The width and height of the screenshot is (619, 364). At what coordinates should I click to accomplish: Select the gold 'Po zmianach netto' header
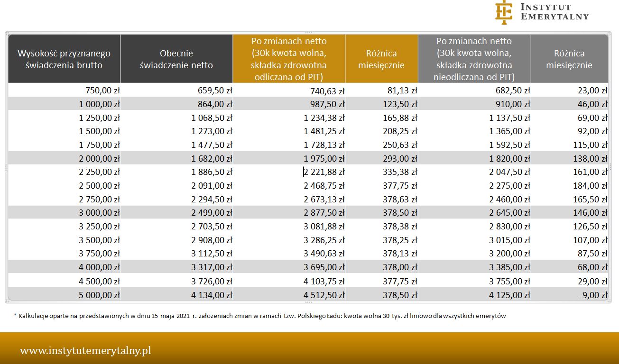[x=289, y=59]
